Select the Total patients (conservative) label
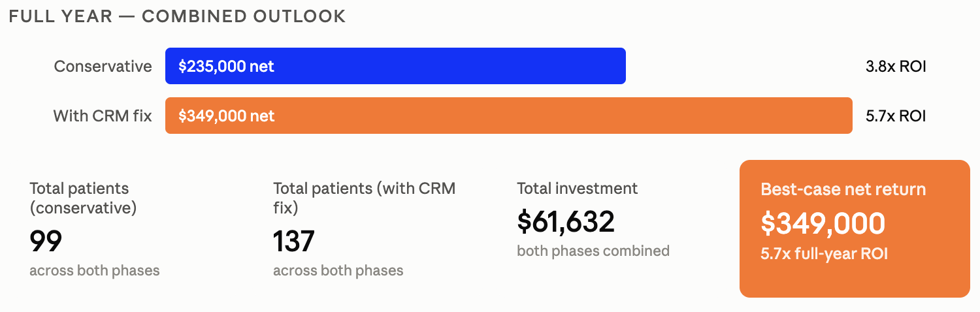 (x=83, y=198)
